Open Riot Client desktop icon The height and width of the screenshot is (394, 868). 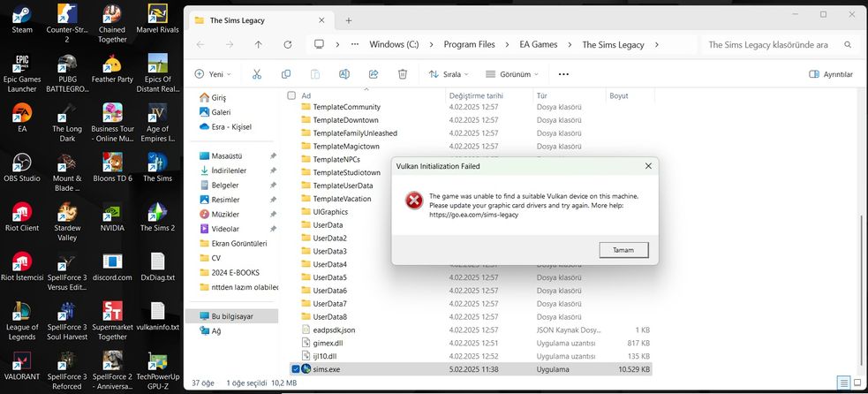pyautogui.click(x=22, y=216)
